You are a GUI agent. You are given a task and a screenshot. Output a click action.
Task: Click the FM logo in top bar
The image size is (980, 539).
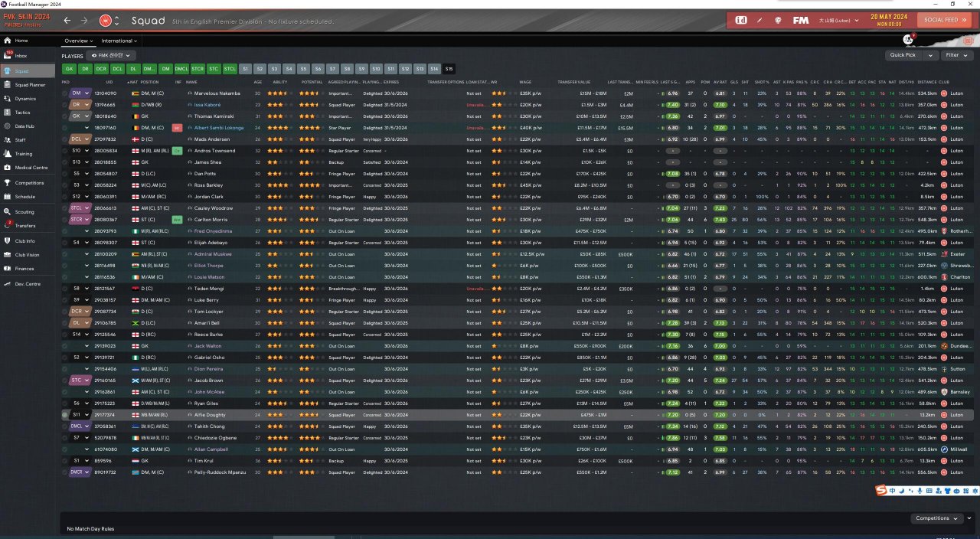801,20
